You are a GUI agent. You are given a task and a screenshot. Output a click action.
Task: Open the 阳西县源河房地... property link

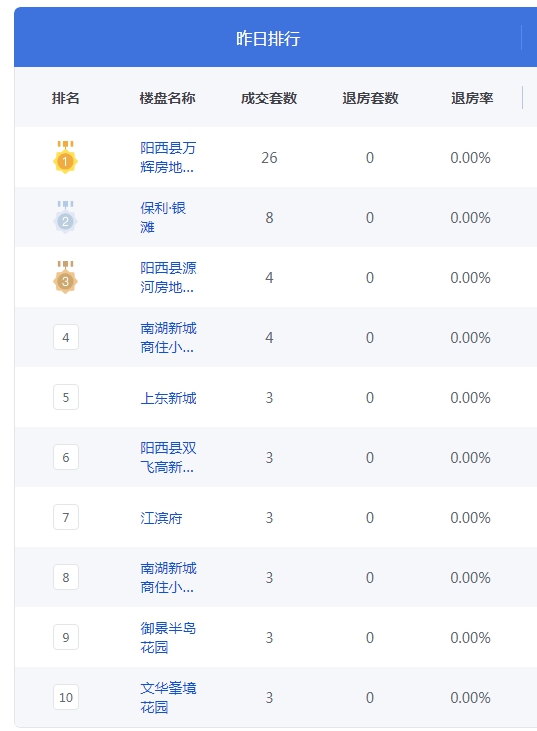(x=168, y=277)
